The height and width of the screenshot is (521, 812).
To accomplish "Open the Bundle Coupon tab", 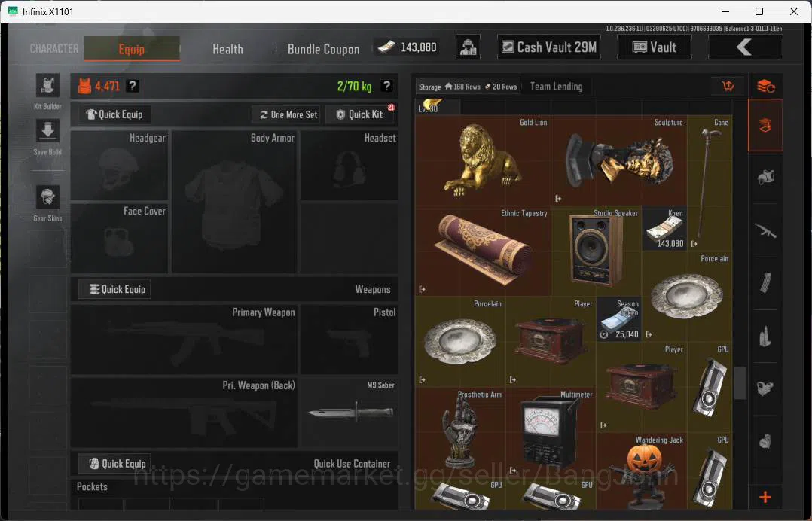I will pyautogui.click(x=323, y=49).
